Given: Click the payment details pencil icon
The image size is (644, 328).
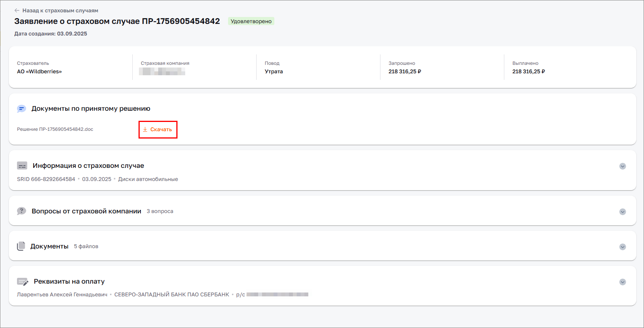Looking at the screenshot, I should 23,282.
